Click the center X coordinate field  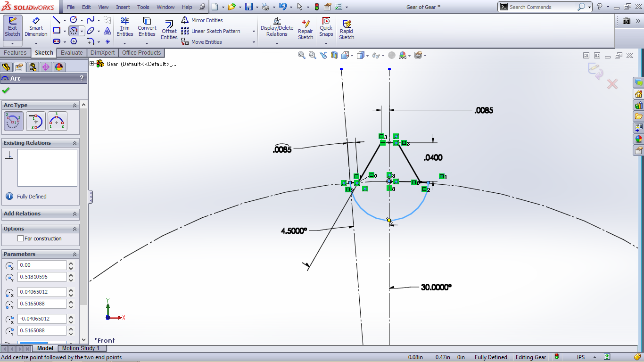41,265
